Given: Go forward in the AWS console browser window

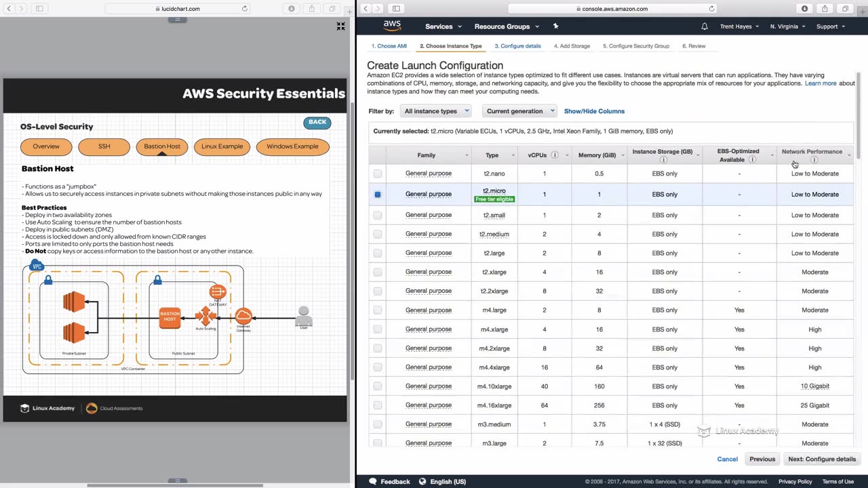Looking at the screenshot, I should coord(378,9).
